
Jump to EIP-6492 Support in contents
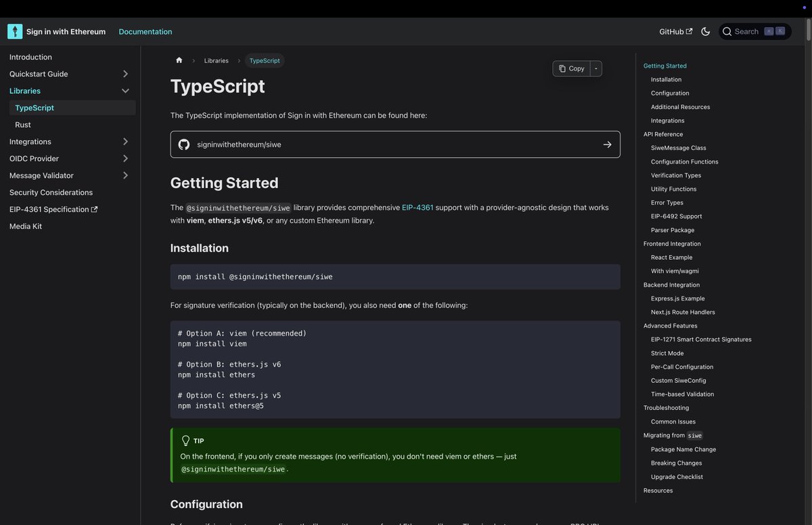pyautogui.click(x=677, y=216)
